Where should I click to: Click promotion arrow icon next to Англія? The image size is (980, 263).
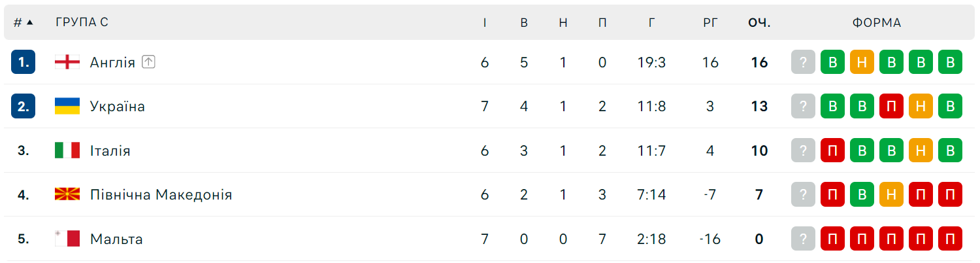tap(149, 62)
